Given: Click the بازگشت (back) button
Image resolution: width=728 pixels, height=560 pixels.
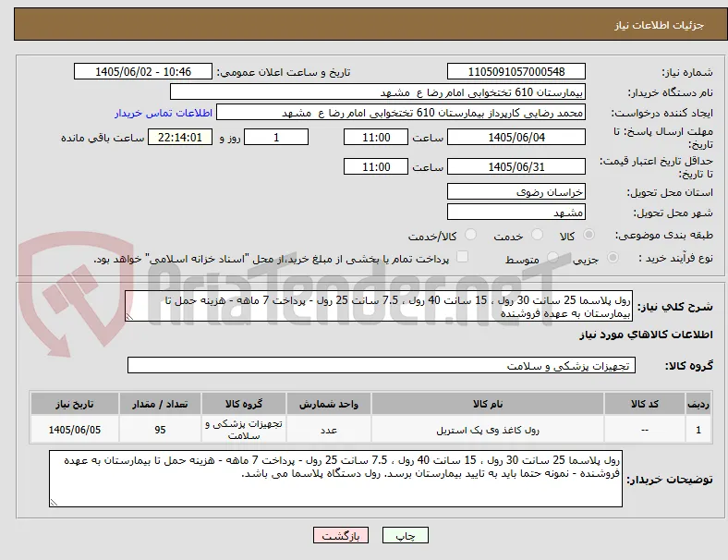Looking at the screenshot, I should pos(341,535).
